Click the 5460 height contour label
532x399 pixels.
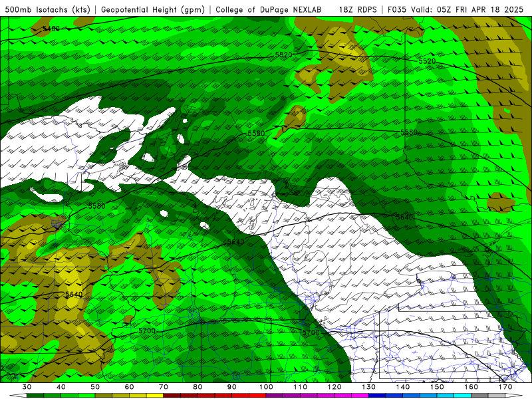pyautogui.click(x=51, y=29)
